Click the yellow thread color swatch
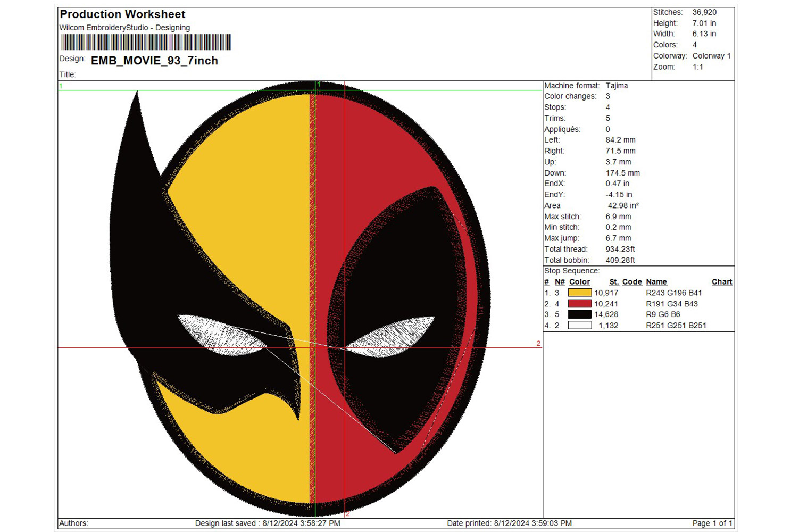 point(580,293)
